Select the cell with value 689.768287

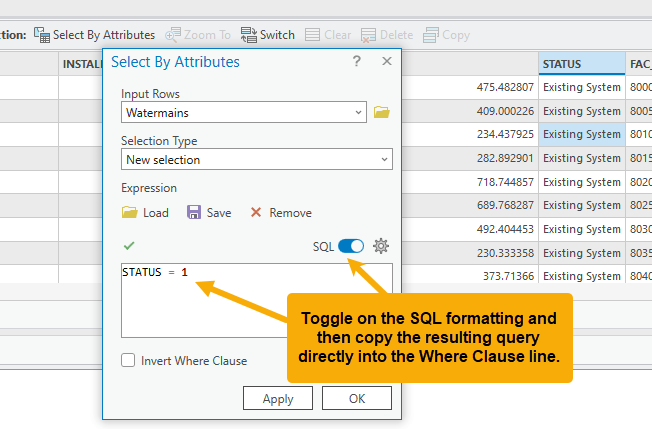[x=470, y=205]
